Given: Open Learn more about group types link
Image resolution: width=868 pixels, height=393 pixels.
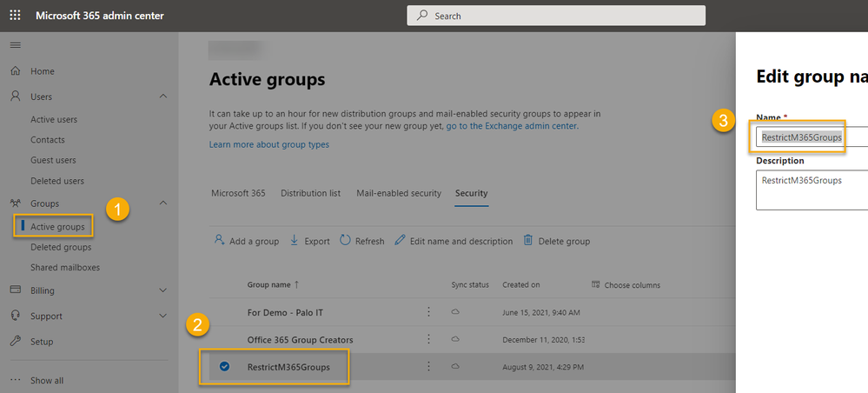Looking at the screenshot, I should click(268, 144).
